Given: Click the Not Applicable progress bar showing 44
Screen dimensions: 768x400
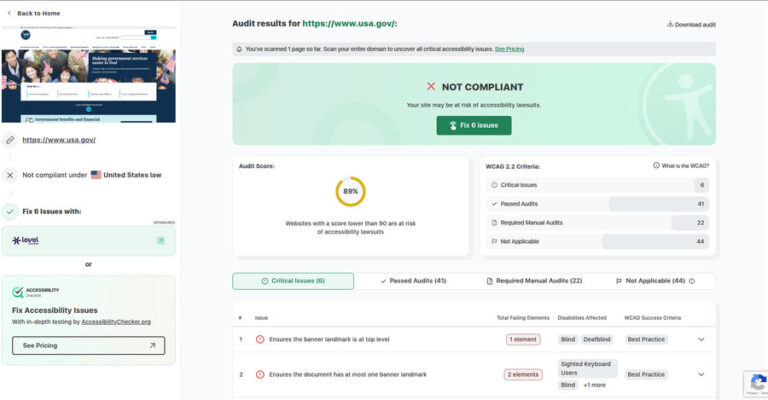Looking at the screenshot, I should coord(655,241).
